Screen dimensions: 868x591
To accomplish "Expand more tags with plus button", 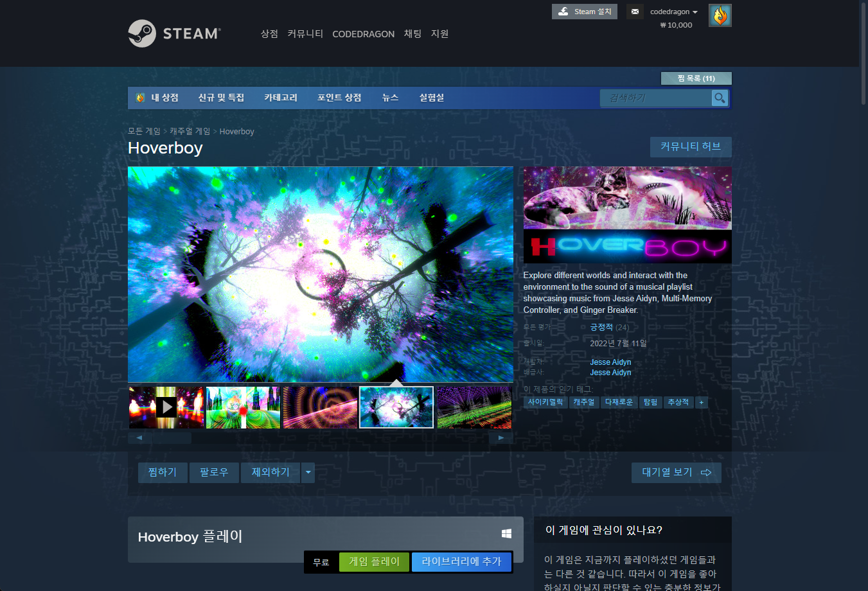I will [701, 402].
